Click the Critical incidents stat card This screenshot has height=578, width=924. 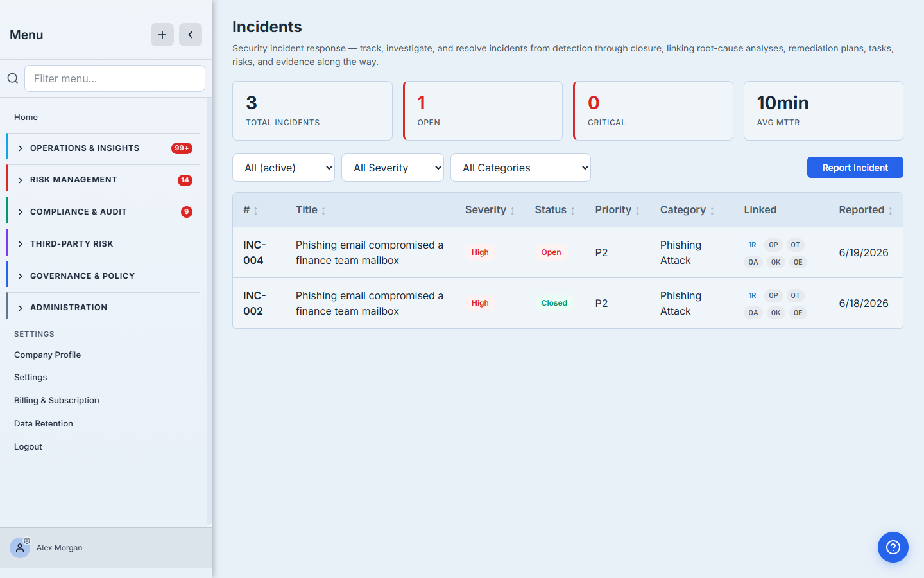click(x=653, y=110)
